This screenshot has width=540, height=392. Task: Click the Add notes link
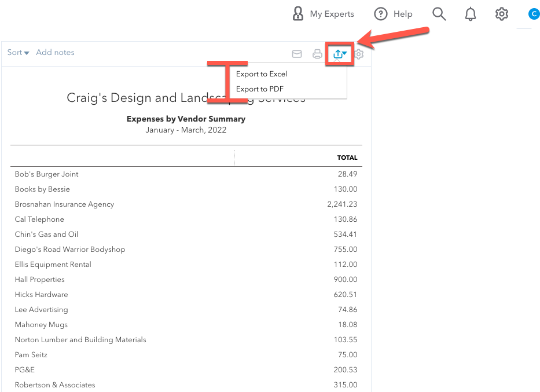click(x=55, y=53)
